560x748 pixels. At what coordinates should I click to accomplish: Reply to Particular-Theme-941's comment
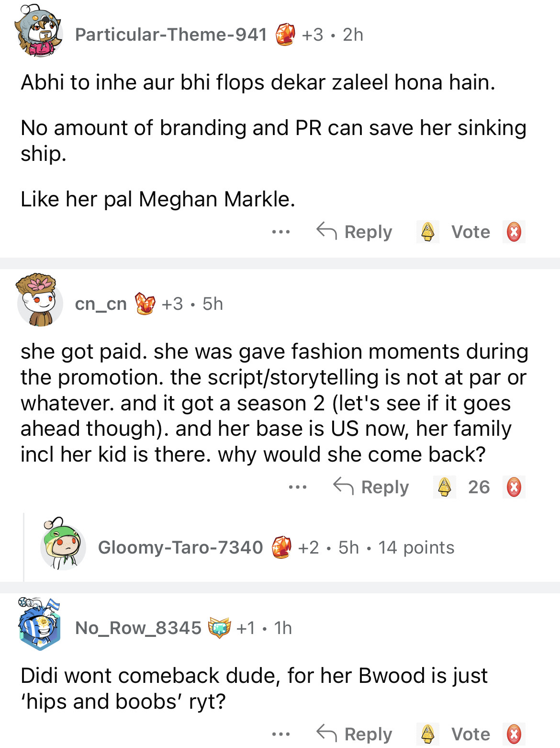(x=355, y=232)
